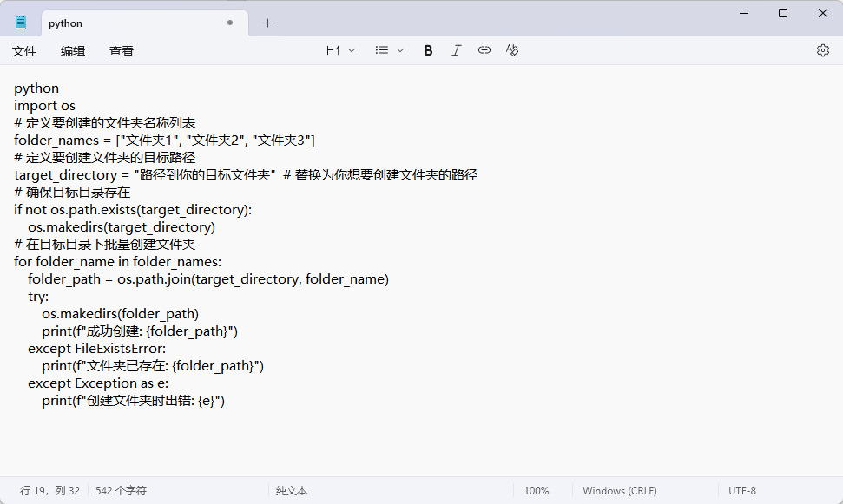Image resolution: width=843 pixels, height=504 pixels.
Task: Expand the list style dropdown arrow
Action: click(400, 50)
